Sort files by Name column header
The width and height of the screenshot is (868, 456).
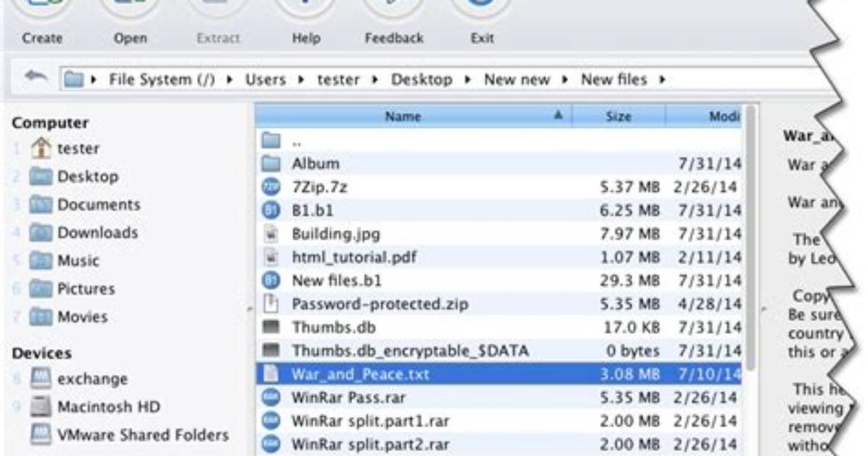414,116
